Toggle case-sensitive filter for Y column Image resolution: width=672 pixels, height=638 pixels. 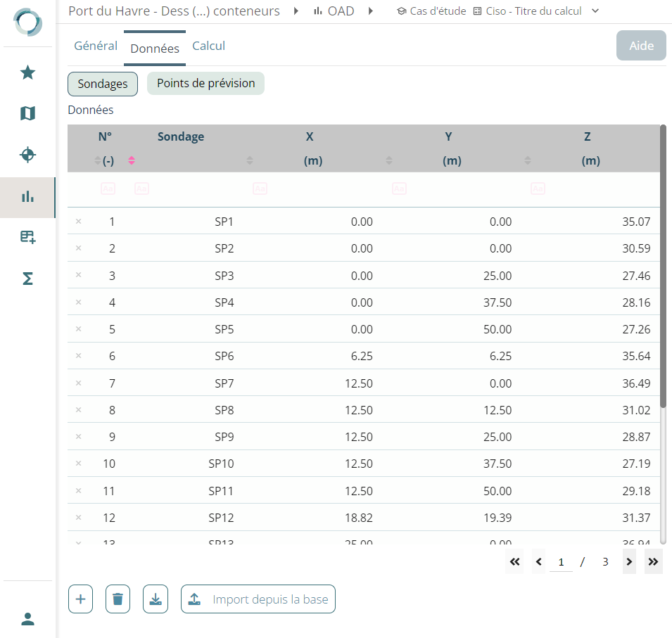[399, 189]
